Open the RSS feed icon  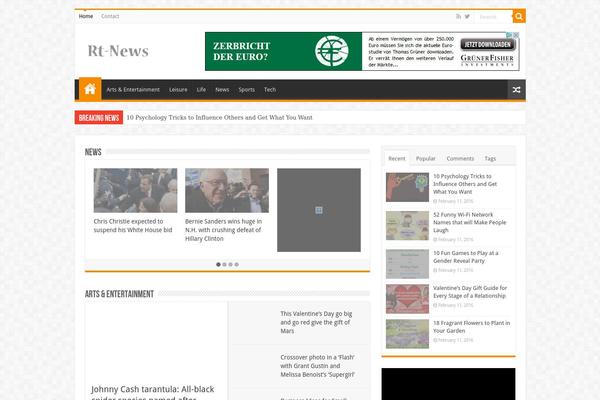(x=458, y=16)
